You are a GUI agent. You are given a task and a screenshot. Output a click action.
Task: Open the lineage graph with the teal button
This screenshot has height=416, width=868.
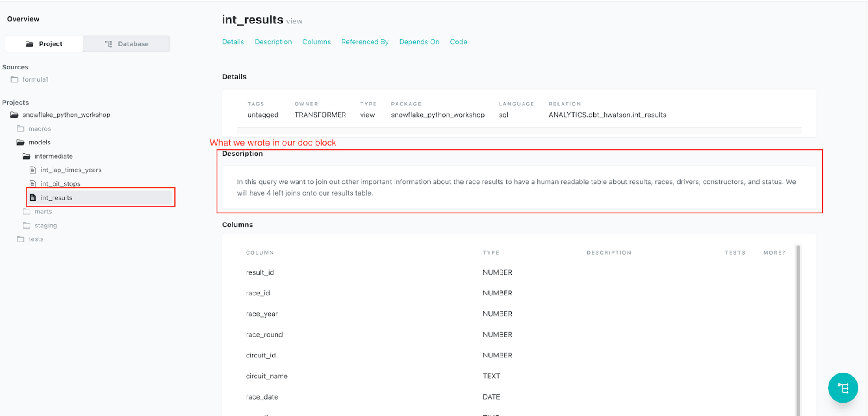pos(843,388)
